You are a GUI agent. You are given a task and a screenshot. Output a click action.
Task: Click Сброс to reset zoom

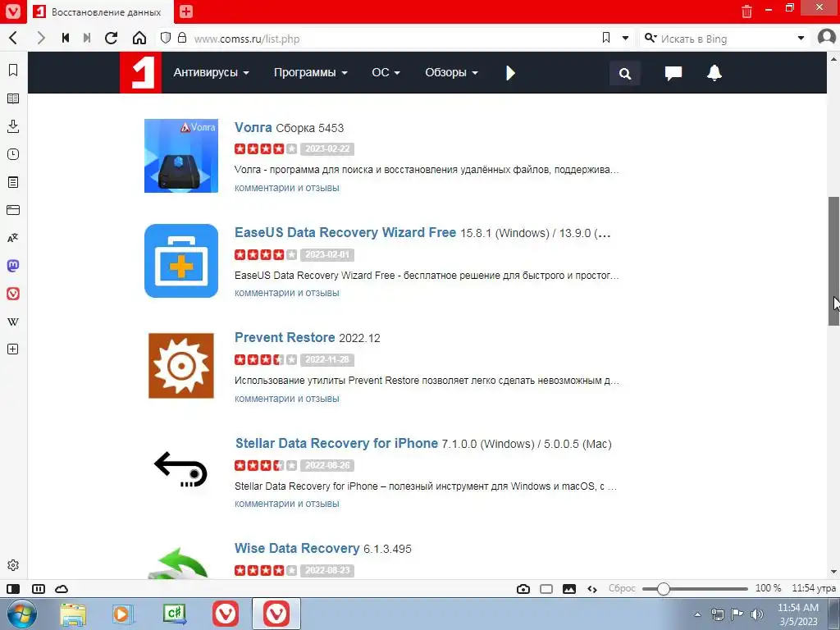point(622,588)
